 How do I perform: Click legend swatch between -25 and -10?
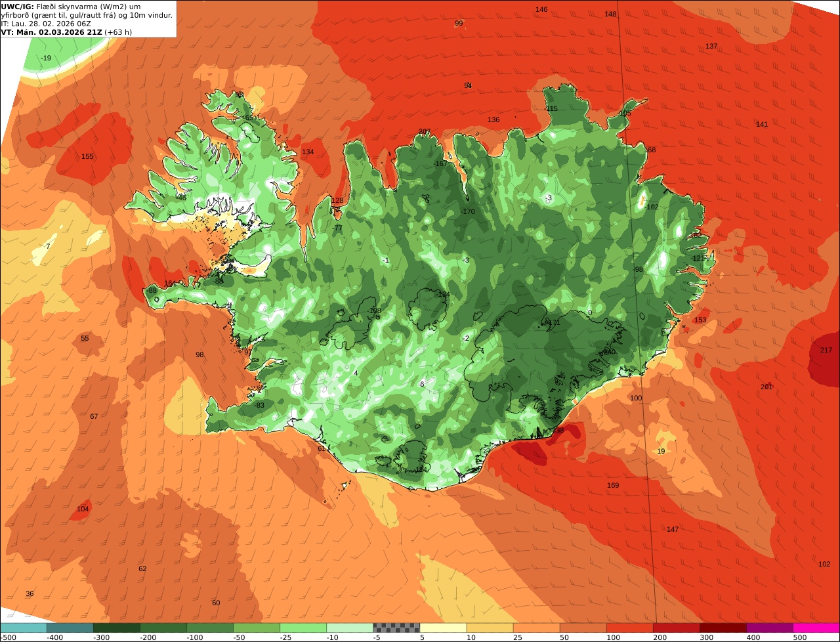tap(303, 628)
